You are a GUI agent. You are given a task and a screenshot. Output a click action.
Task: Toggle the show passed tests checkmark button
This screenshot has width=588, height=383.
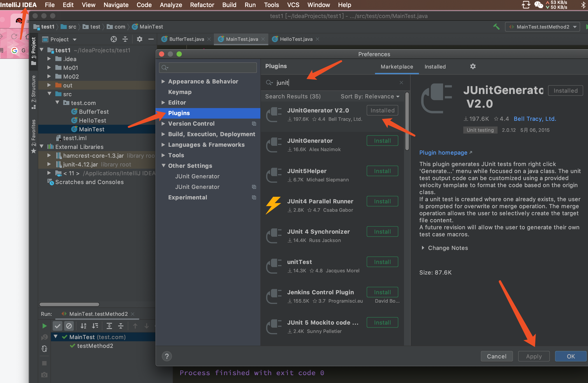57,326
